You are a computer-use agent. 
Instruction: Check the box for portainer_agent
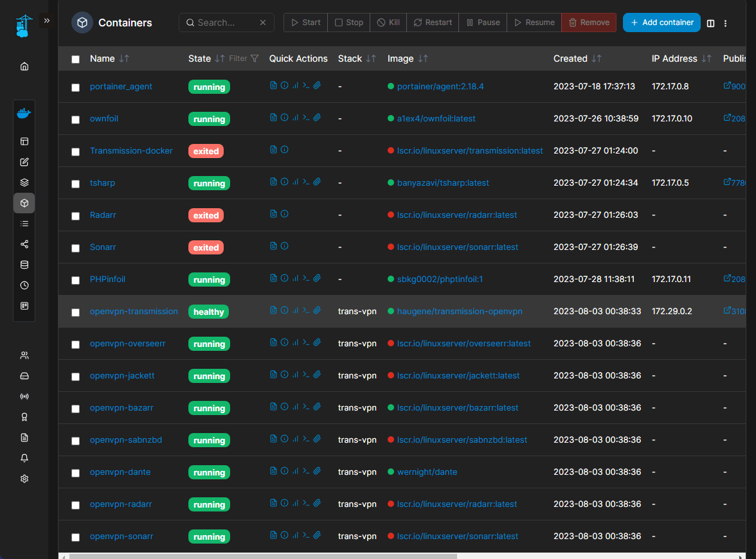(76, 87)
